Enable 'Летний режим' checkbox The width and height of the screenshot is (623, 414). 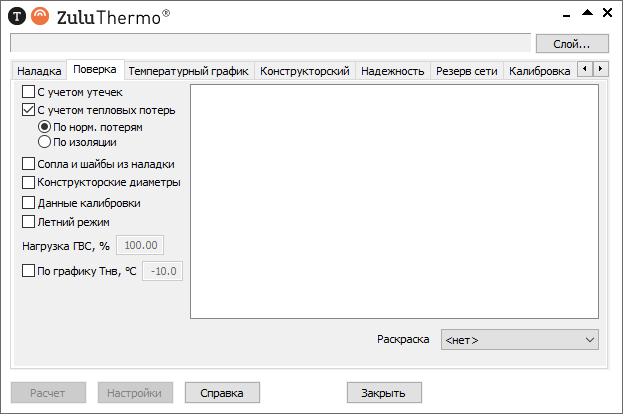click(28, 222)
